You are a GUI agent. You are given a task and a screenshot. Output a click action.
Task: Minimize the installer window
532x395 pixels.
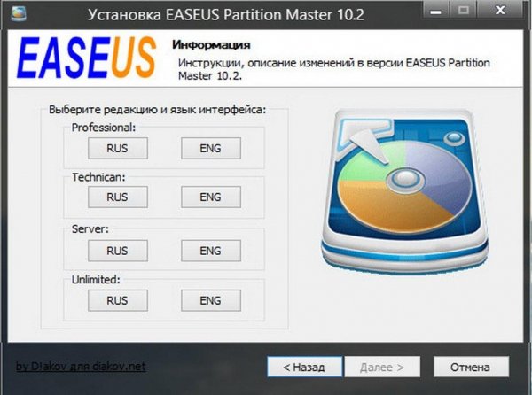pyautogui.click(x=435, y=10)
